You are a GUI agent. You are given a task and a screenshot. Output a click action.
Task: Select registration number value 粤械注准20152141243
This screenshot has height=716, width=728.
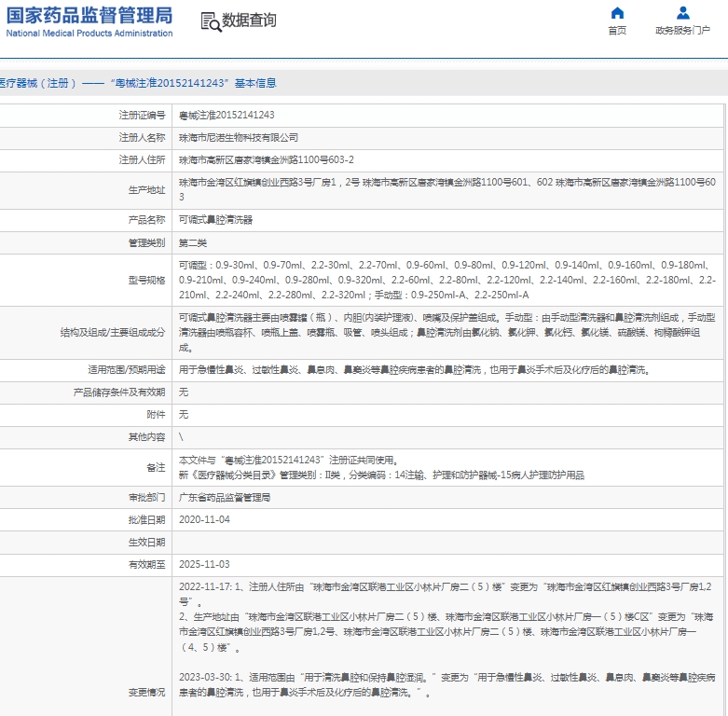227,115
